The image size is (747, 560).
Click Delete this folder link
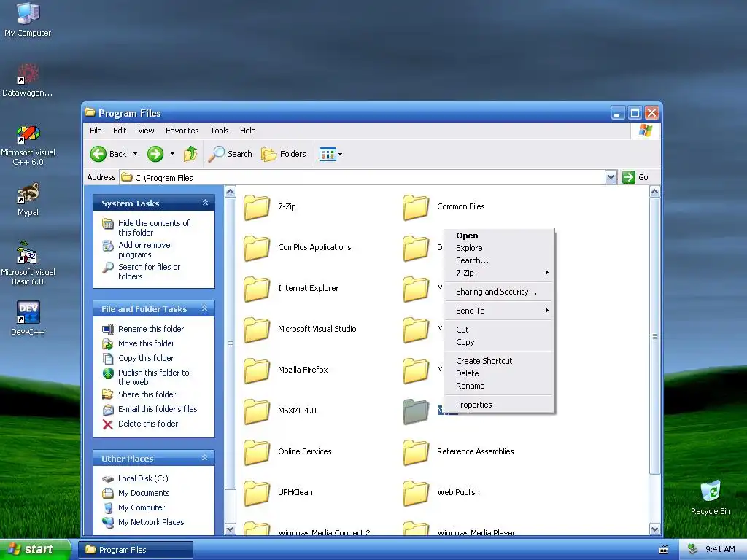coord(147,424)
